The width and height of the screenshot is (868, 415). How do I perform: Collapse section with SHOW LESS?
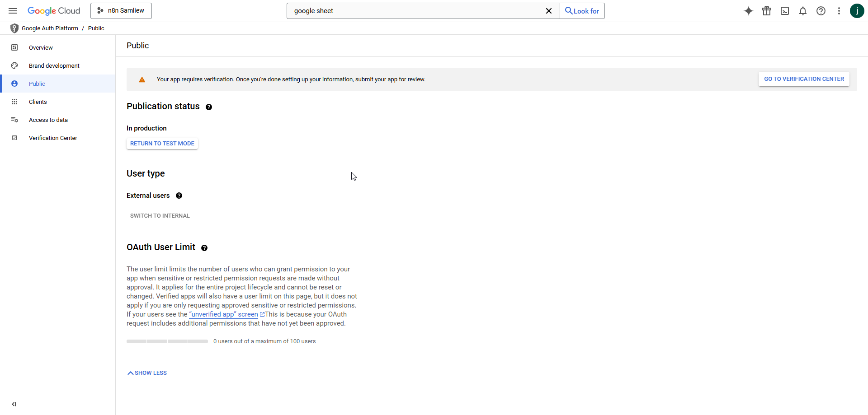(147, 373)
